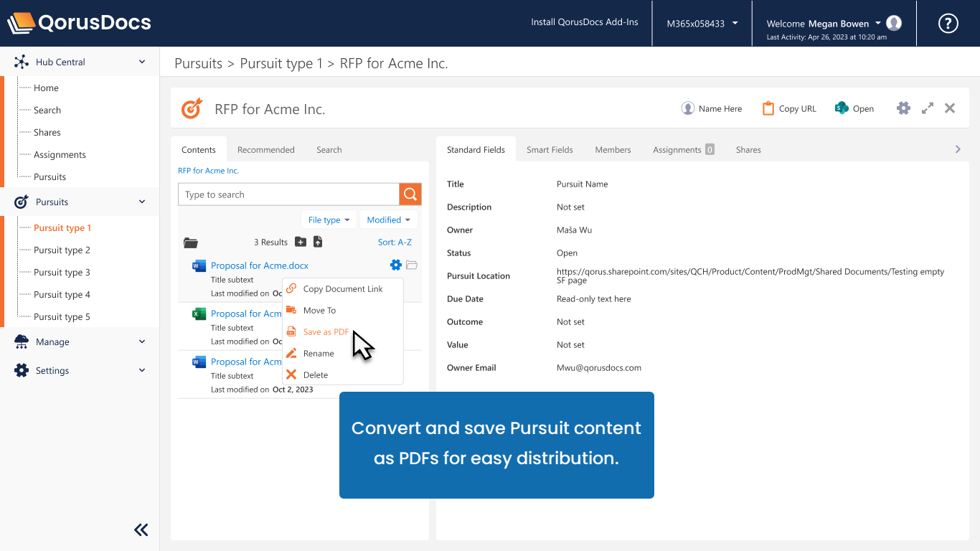Click the upload file icon
Image resolution: width=980 pixels, height=551 pixels.
point(318,242)
